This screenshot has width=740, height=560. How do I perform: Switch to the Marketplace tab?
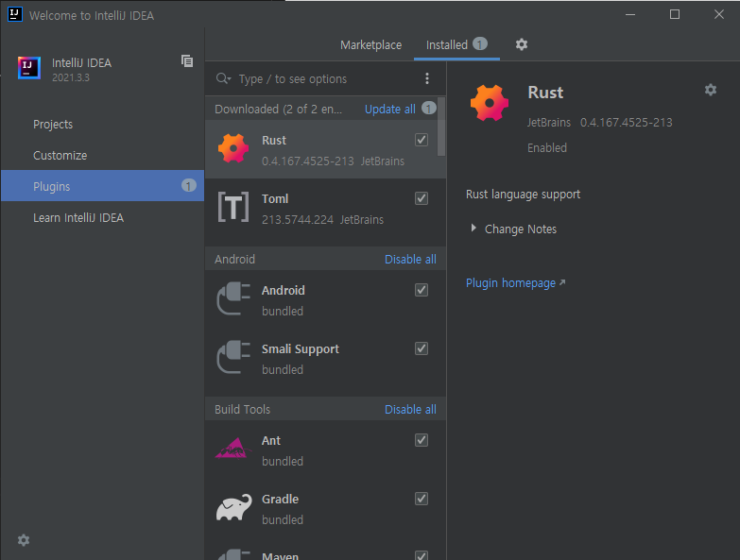[x=370, y=44]
